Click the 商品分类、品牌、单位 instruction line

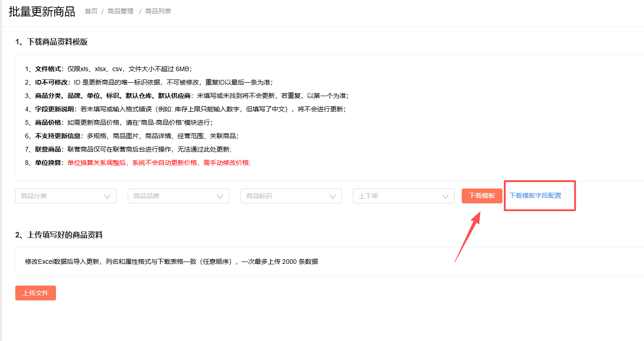[187, 96]
